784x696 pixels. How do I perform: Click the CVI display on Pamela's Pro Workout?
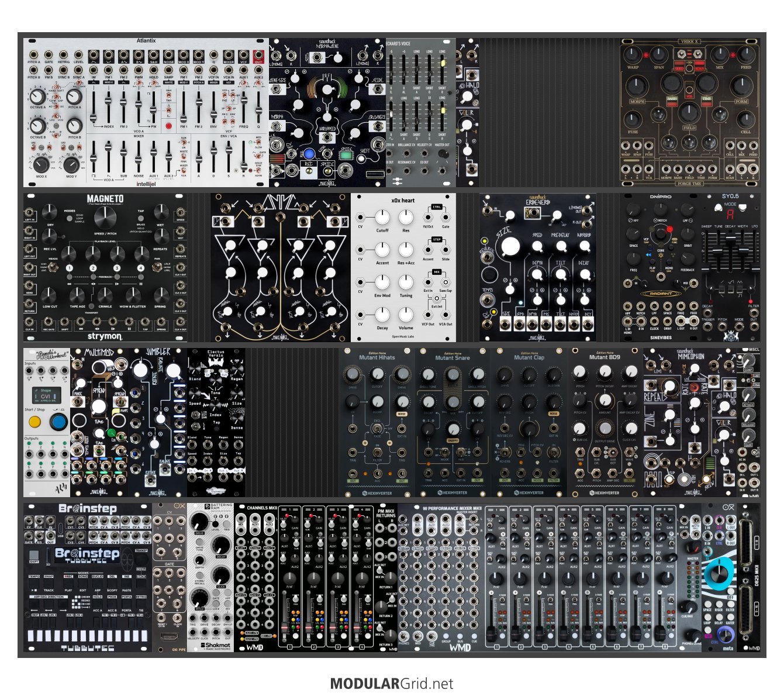(x=46, y=395)
